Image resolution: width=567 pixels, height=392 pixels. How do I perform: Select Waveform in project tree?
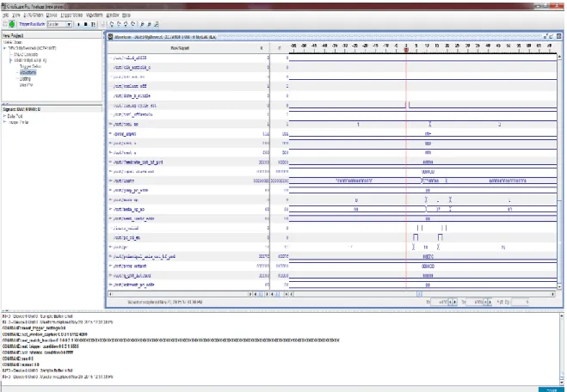click(x=28, y=72)
